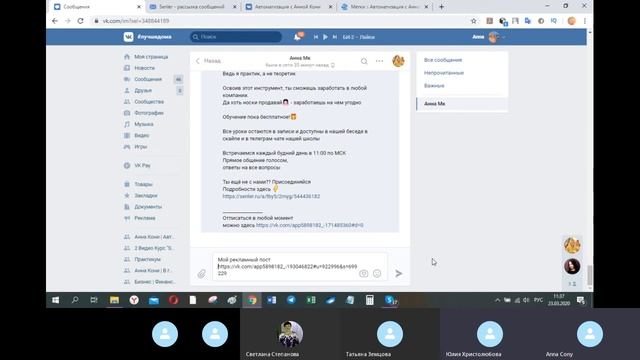
Task: Open the senler.ru link in message
Action: coord(271,196)
